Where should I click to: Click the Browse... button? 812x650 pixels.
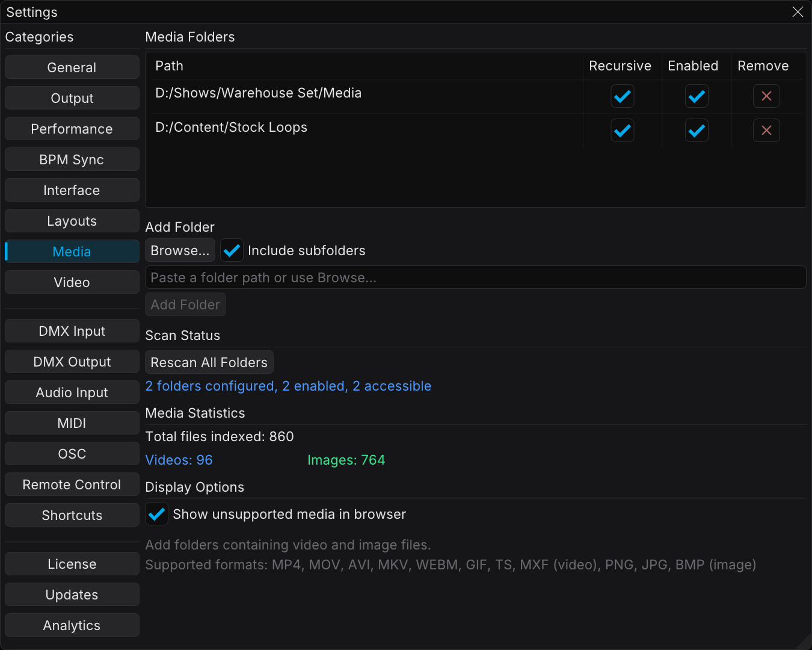pos(180,250)
